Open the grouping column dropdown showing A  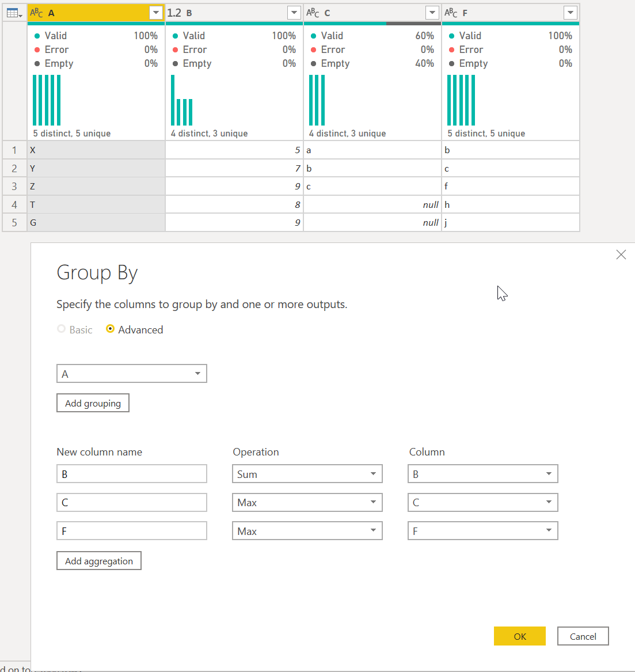[x=131, y=374]
